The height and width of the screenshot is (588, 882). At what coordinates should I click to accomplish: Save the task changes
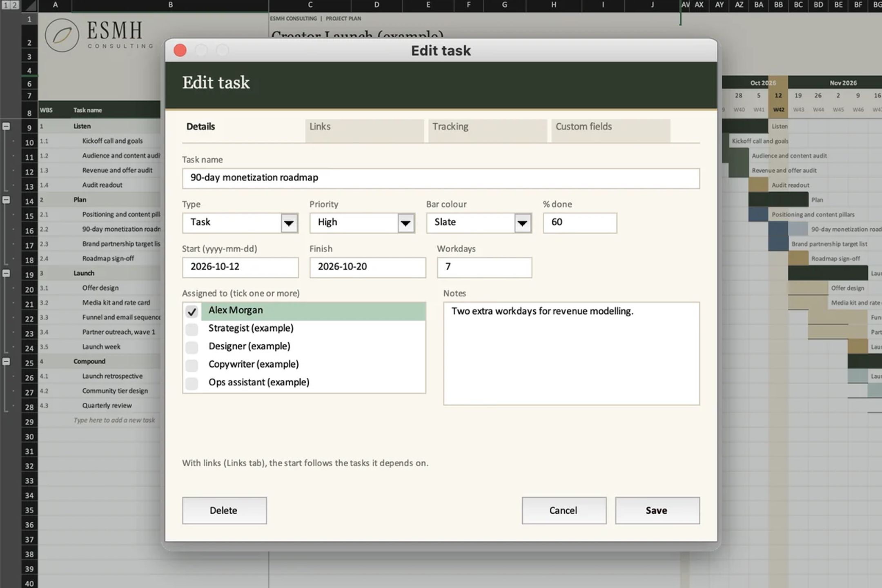657,510
